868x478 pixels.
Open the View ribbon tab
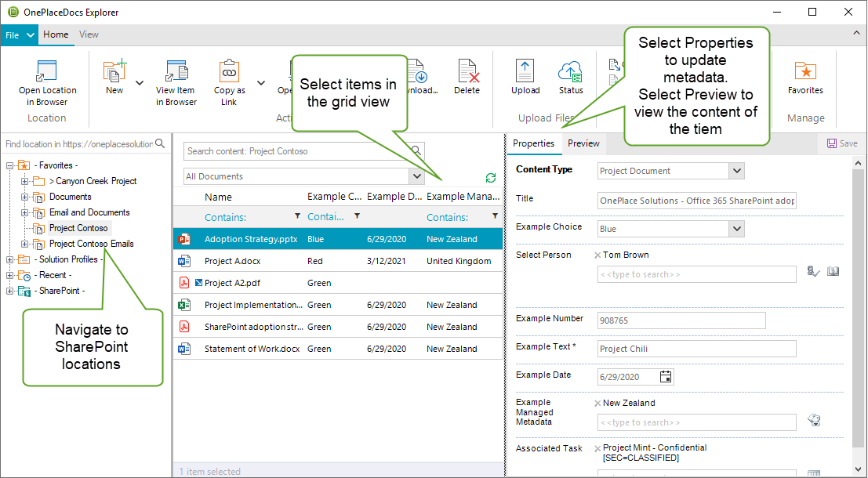click(x=89, y=34)
